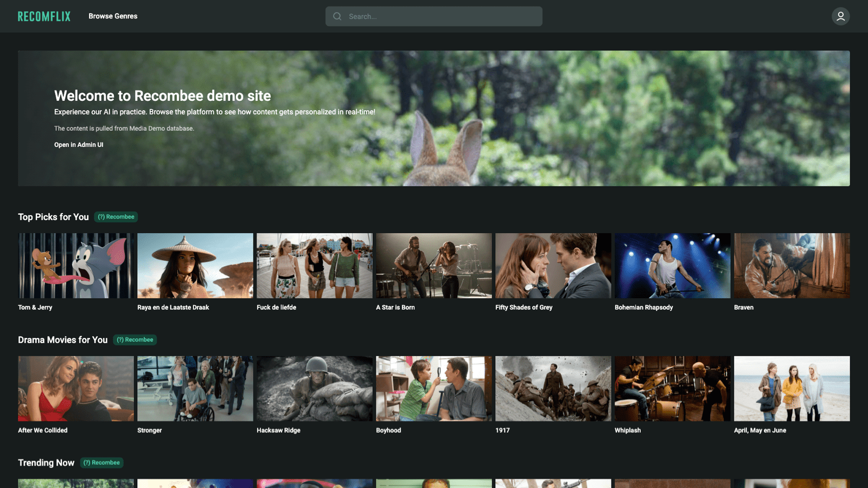Click the After We Collided title
The image size is (868, 488).
pos(43,431)
